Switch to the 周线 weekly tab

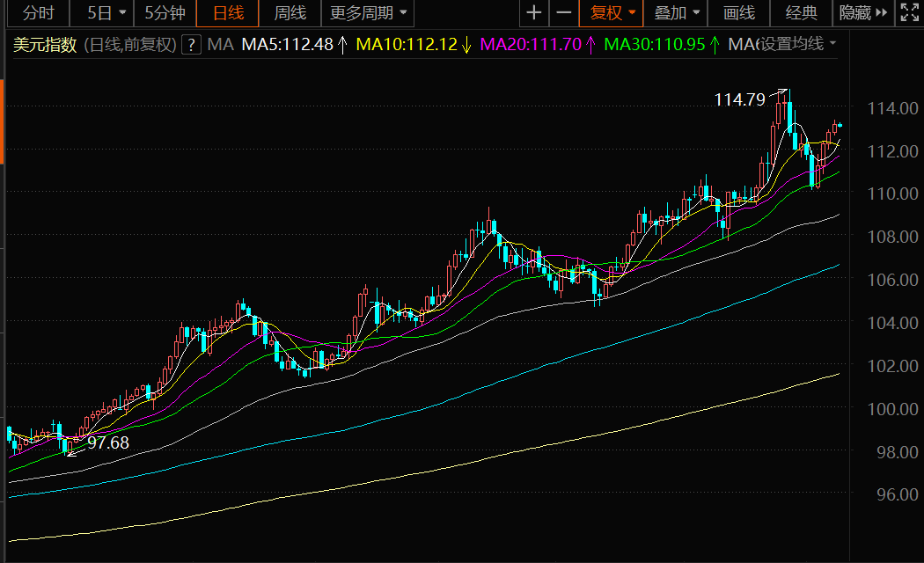click(290, 13)
